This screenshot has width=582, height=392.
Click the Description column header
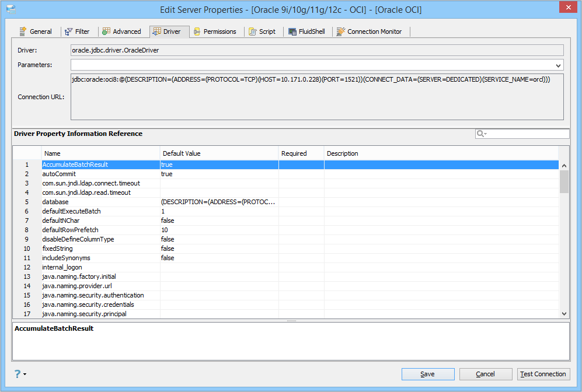[x=441, y=153]
